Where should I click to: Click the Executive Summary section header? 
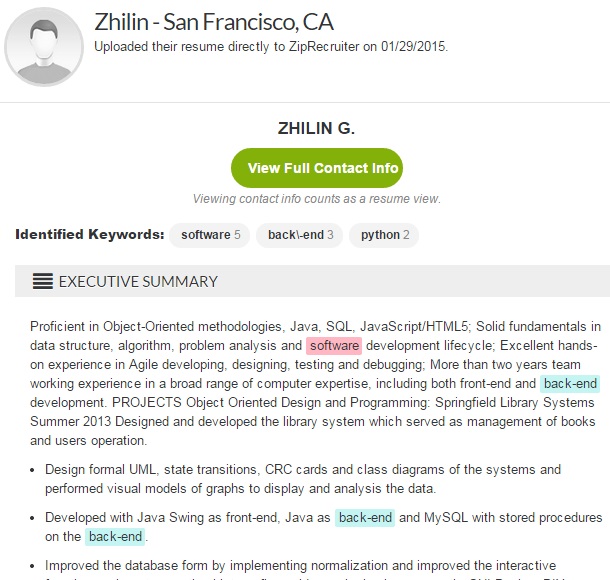click(x=312, y=281)
